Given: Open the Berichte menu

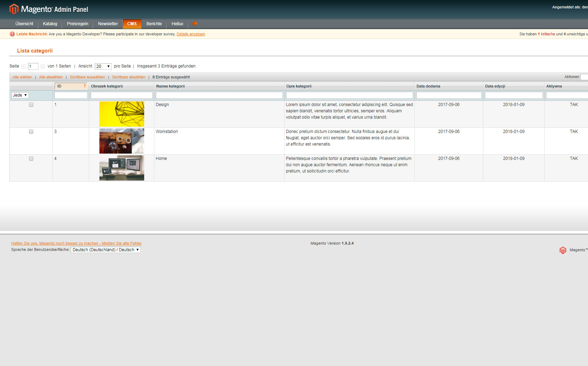Looking at the screenshot, I should point(154,24).
